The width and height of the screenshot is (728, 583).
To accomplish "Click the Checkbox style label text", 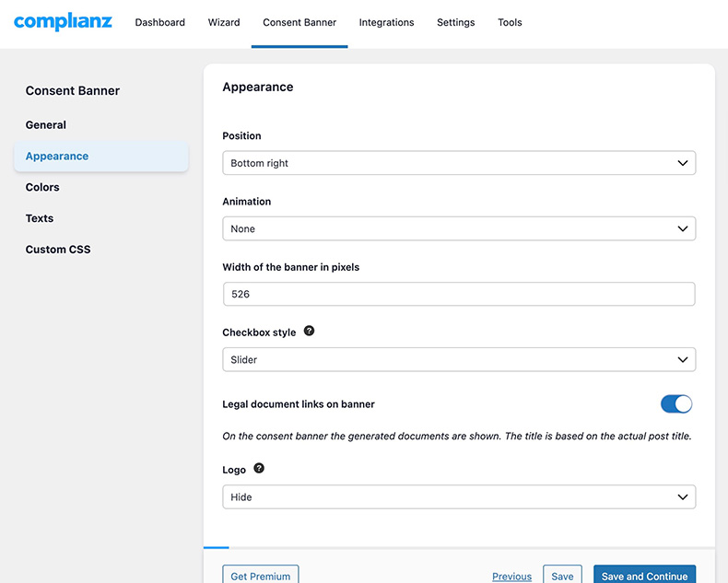I will 259,332.
